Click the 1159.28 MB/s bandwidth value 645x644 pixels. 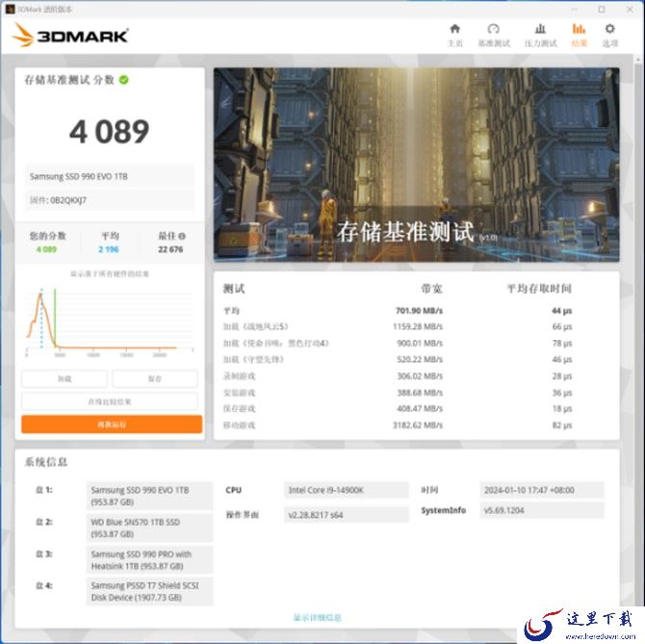coord(418,326)
